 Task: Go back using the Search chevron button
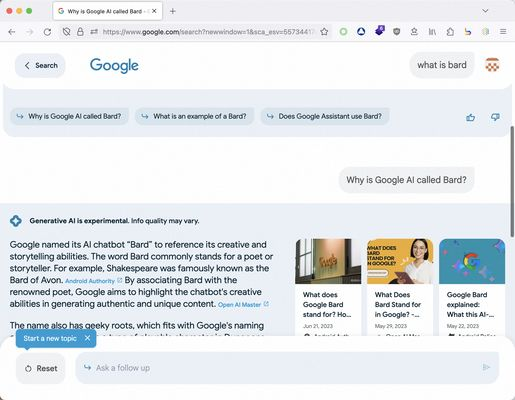point(40,65)
